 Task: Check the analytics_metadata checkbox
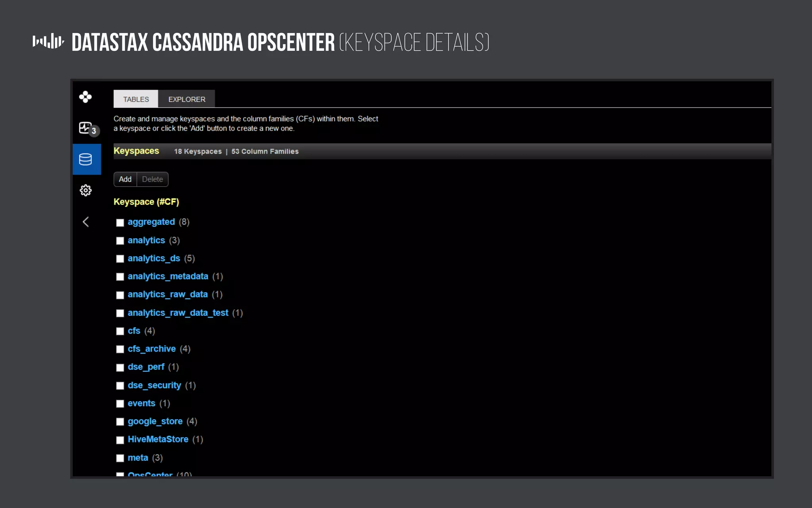120,277
